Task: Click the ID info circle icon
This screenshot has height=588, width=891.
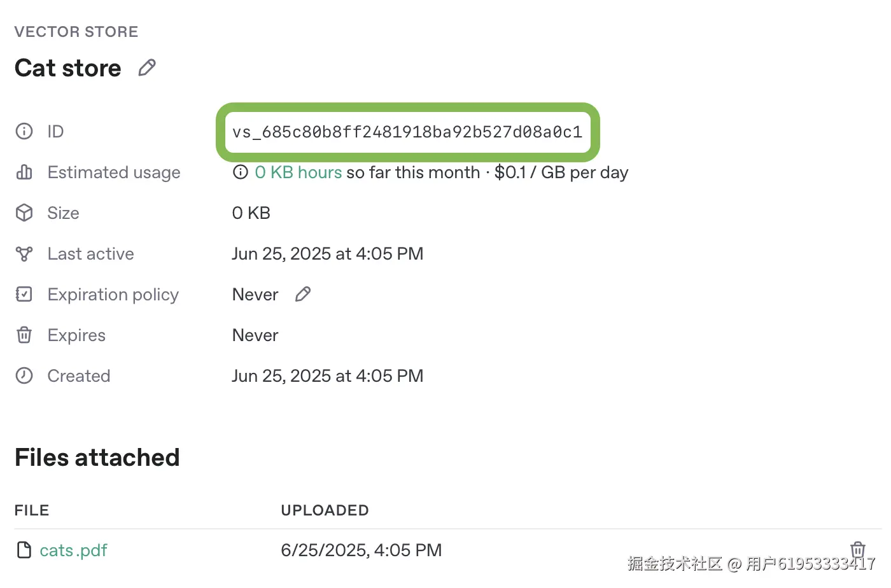Action: click(x=24, y=132)
